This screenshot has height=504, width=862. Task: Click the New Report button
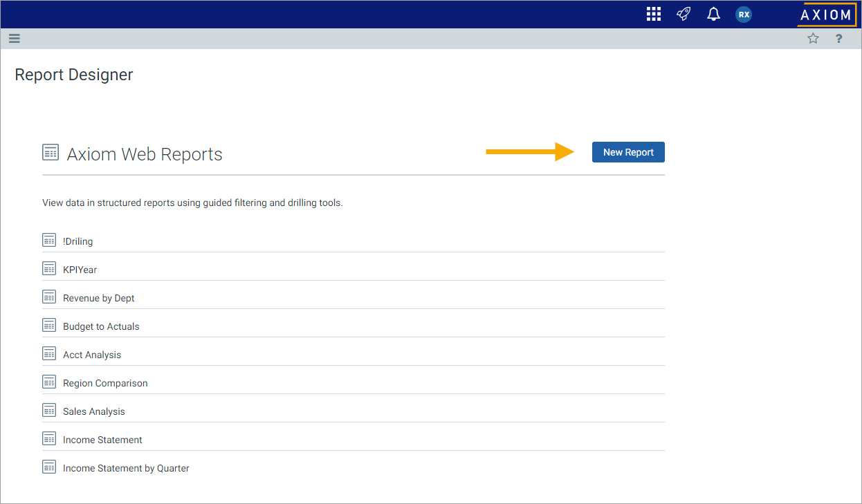pyautogui.click(x=628, y=152)
